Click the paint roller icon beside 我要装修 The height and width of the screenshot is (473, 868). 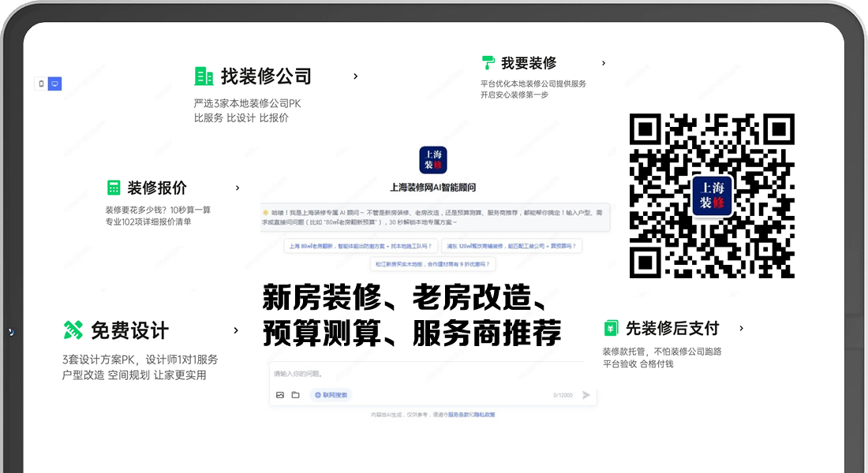[x=488, y=63]
